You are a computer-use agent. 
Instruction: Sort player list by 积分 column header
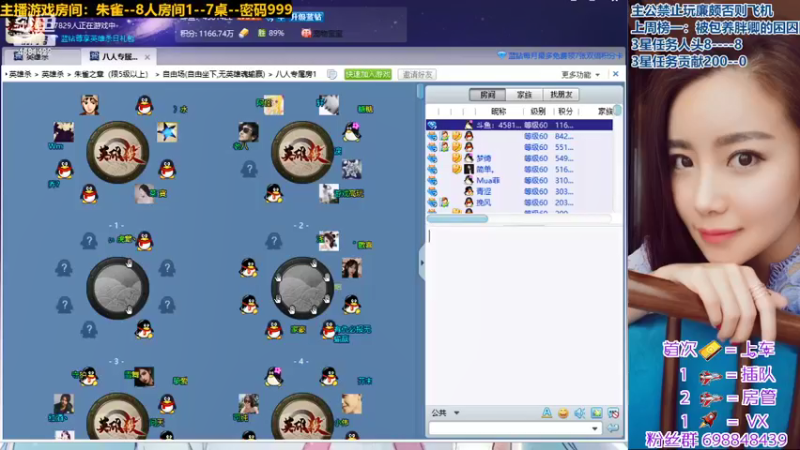tap(565, 111)
